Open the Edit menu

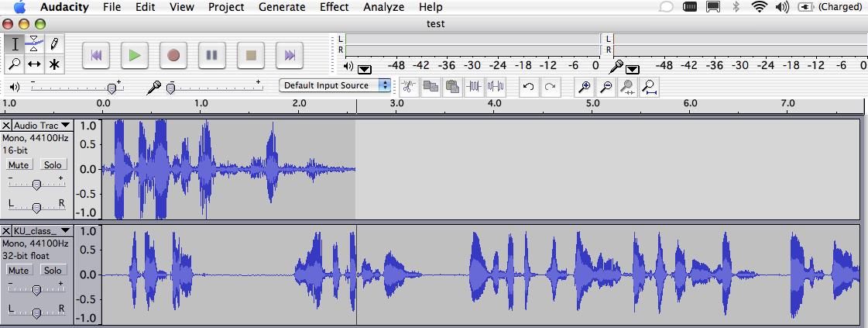(146, 7)
